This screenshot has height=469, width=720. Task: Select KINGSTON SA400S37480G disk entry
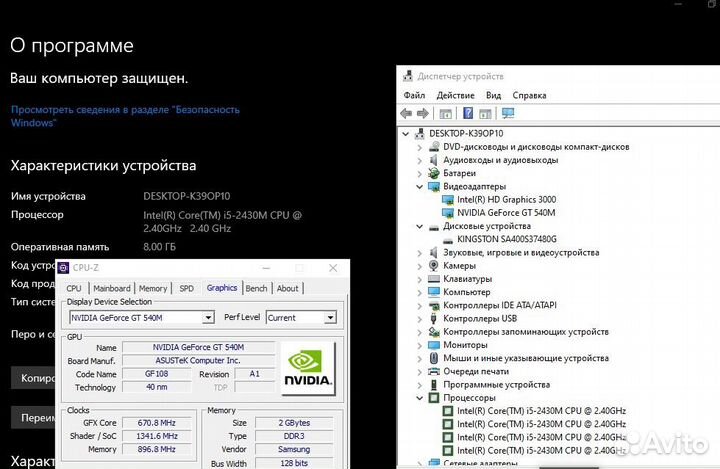coord(506,239)
